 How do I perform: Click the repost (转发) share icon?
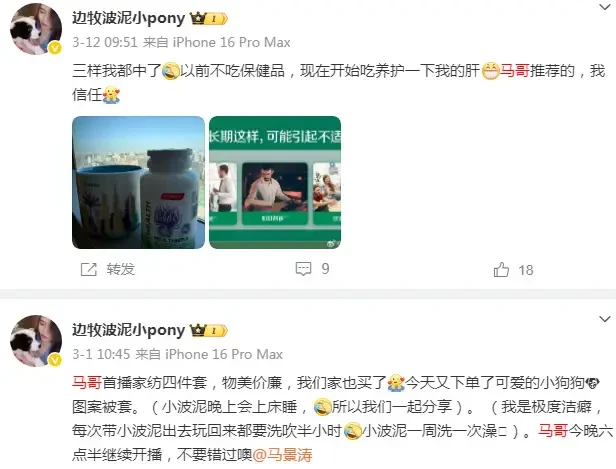pos(88,269)
